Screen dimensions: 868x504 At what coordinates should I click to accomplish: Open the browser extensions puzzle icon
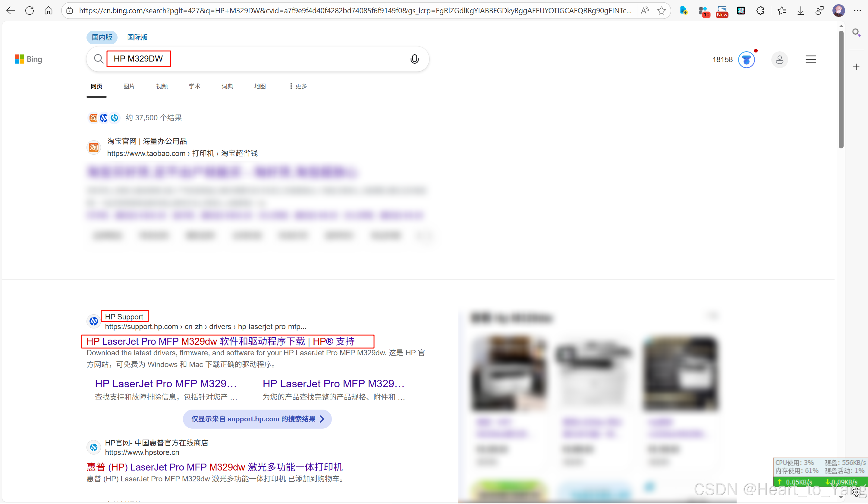coord(760,11)
